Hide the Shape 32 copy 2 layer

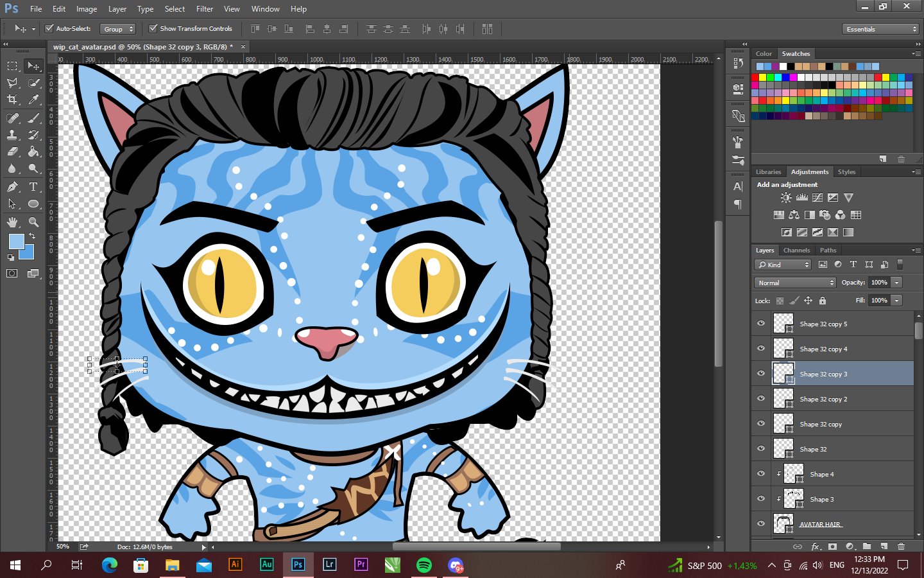point(761,399)
